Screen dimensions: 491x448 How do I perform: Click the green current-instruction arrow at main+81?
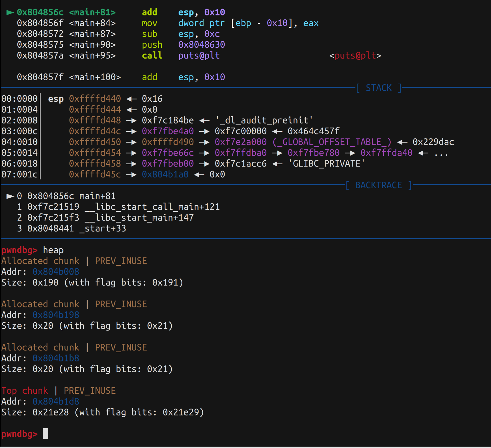10,12
